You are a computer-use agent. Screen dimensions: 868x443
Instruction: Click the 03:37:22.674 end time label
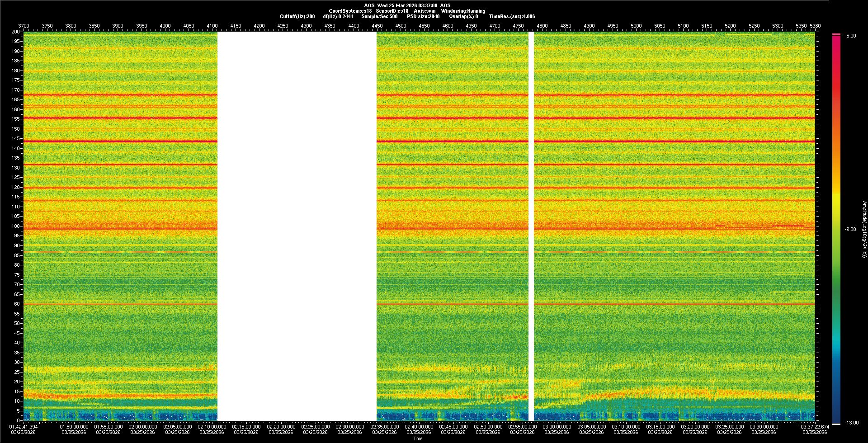pos(815,427)
